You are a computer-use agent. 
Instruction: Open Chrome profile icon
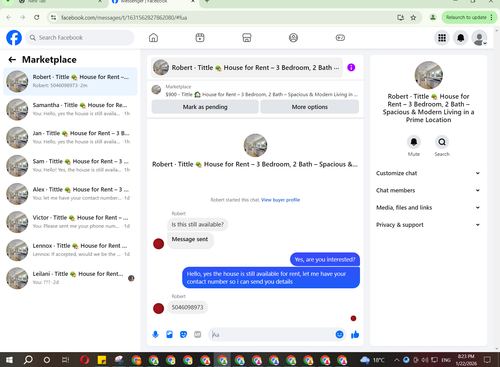(433, 17)
